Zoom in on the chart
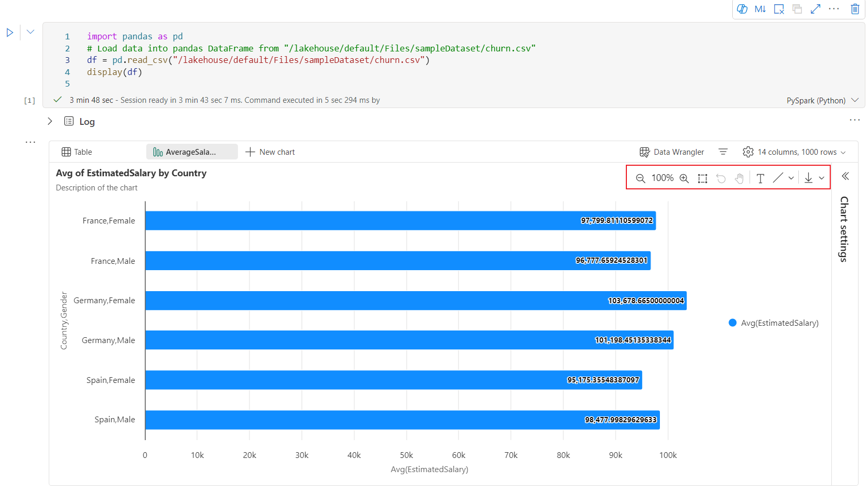Screen dimensions: 868x491 tap(684, 178)
